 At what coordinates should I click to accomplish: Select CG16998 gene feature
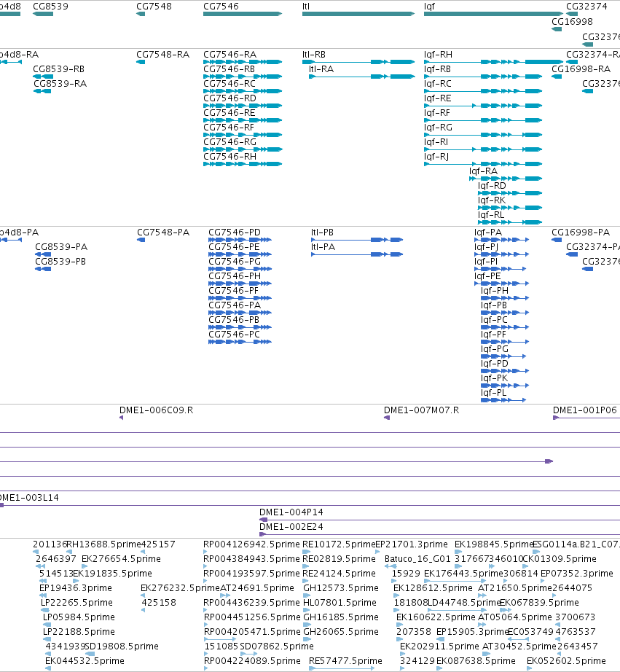click(x=557, y=29)
